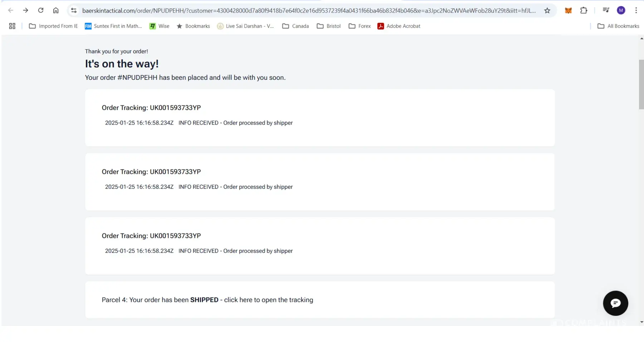Reload the current page
The width and height of the screenshot is (644, 342).
[x=41, y=10]
